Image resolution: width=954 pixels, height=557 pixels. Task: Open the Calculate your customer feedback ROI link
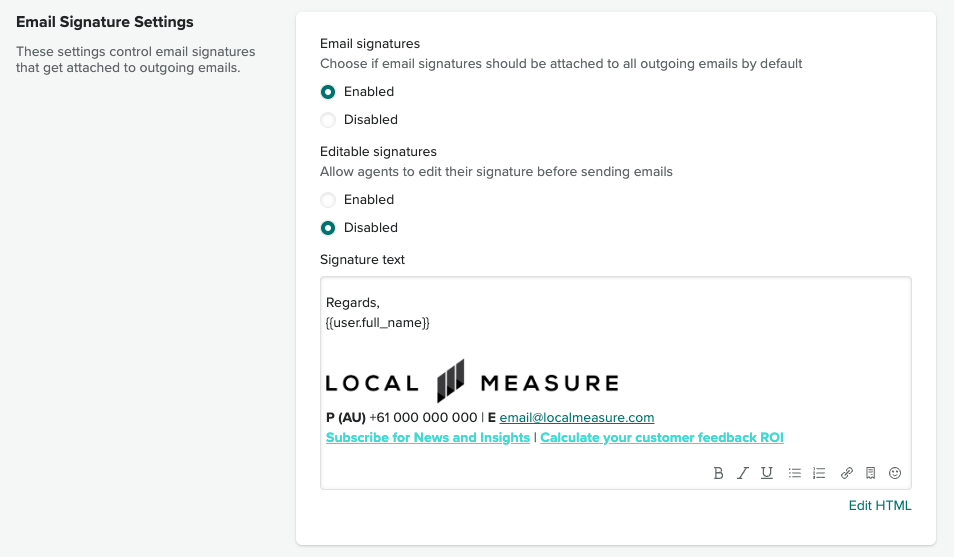coord(662,438)
